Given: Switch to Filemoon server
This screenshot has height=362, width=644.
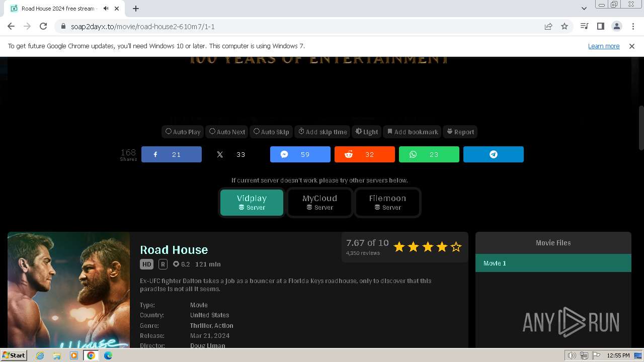Looking at the screenshot, I should click(387, 202).
